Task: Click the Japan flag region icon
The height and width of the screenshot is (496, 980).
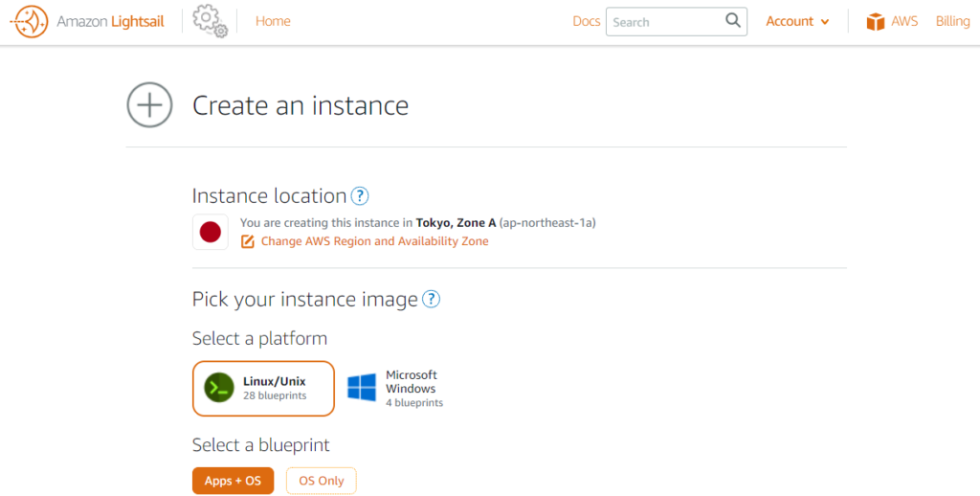Action: [x=210, y=232]
